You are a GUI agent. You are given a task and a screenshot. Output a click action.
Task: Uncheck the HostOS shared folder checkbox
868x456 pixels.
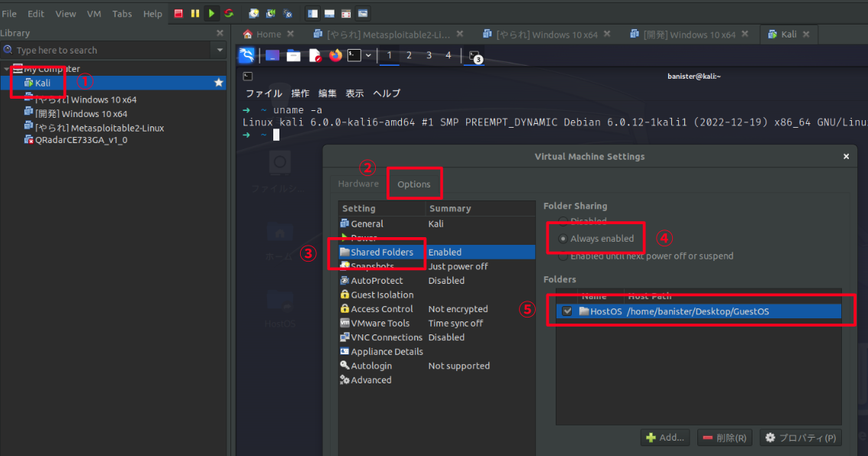click(567, 311)
